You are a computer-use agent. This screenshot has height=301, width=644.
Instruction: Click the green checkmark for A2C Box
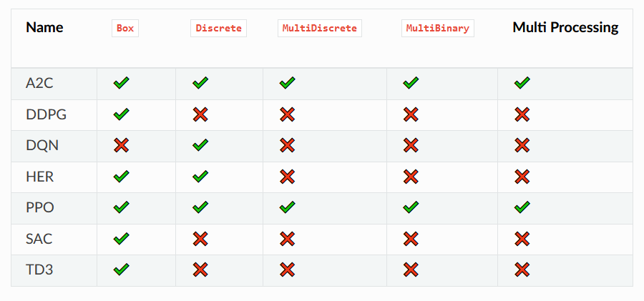(x=121, y=84)
